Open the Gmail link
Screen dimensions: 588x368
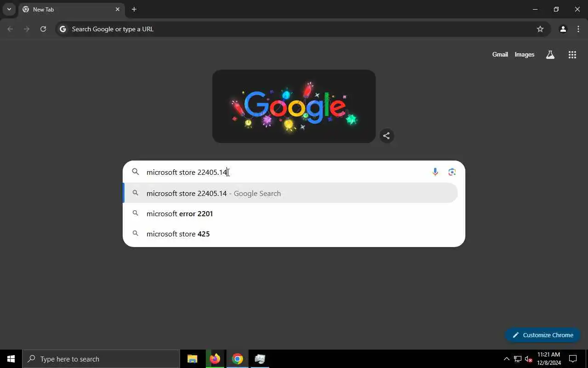click(500, 54)
